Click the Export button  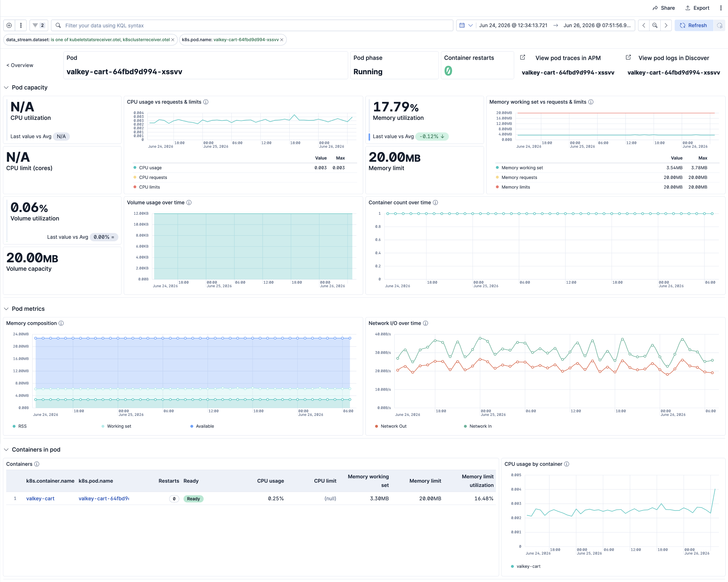click(697, 8)
